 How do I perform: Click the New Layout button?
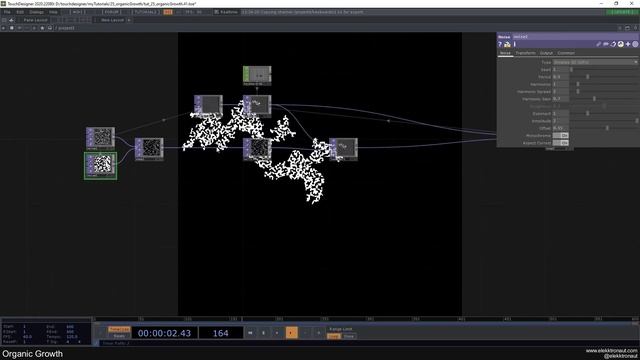pos(111,20)
